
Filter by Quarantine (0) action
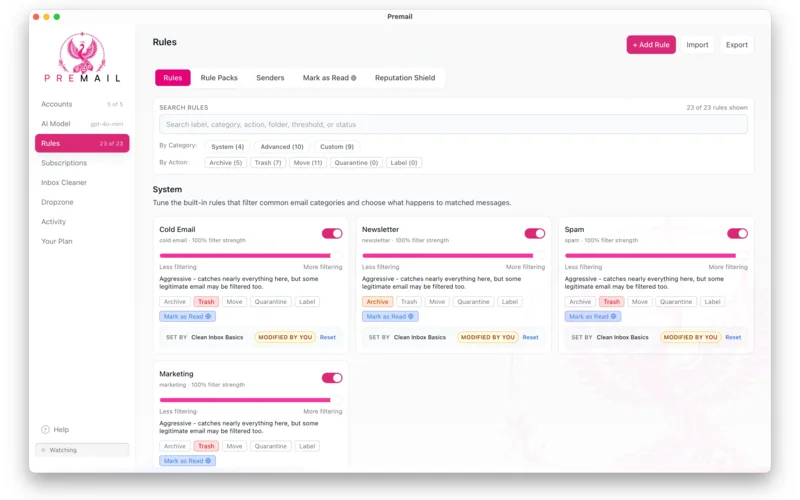[x=356, y=163]
